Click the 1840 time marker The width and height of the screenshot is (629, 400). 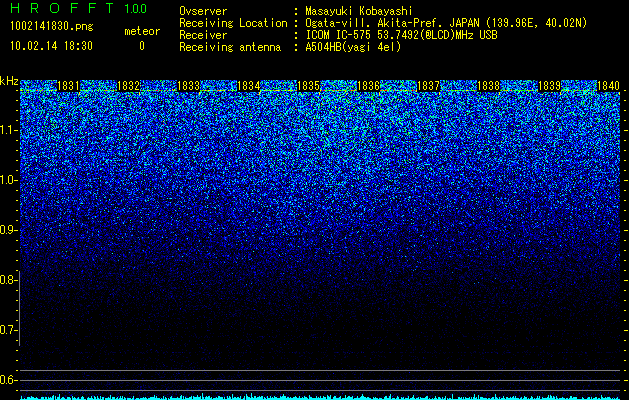pos(609,86)
